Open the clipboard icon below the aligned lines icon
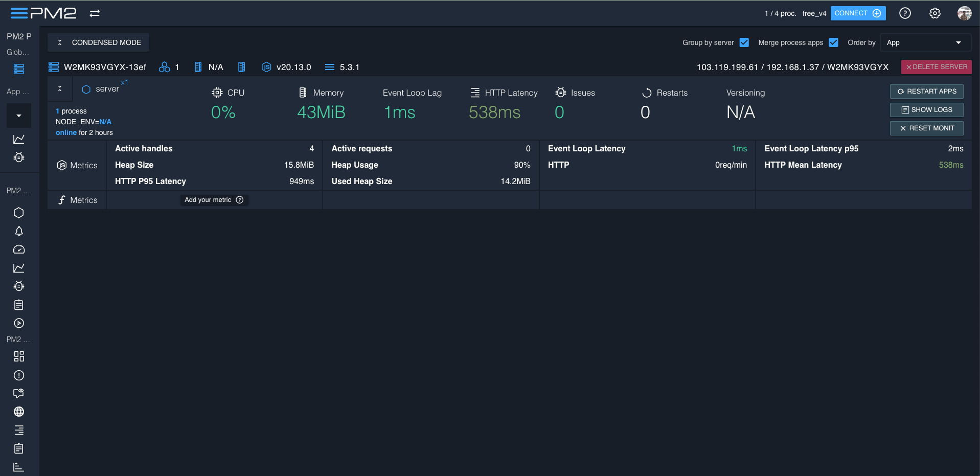 (19, 448)
